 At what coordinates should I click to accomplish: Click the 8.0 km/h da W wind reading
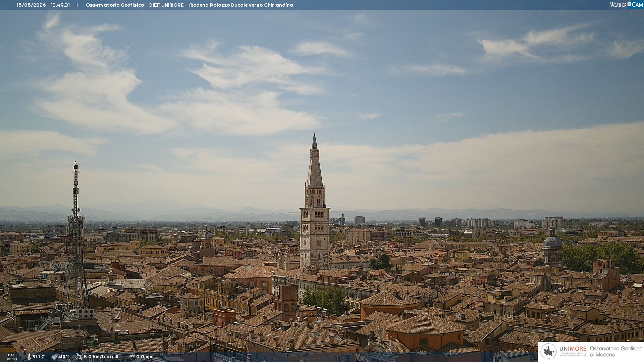point(101,357)
